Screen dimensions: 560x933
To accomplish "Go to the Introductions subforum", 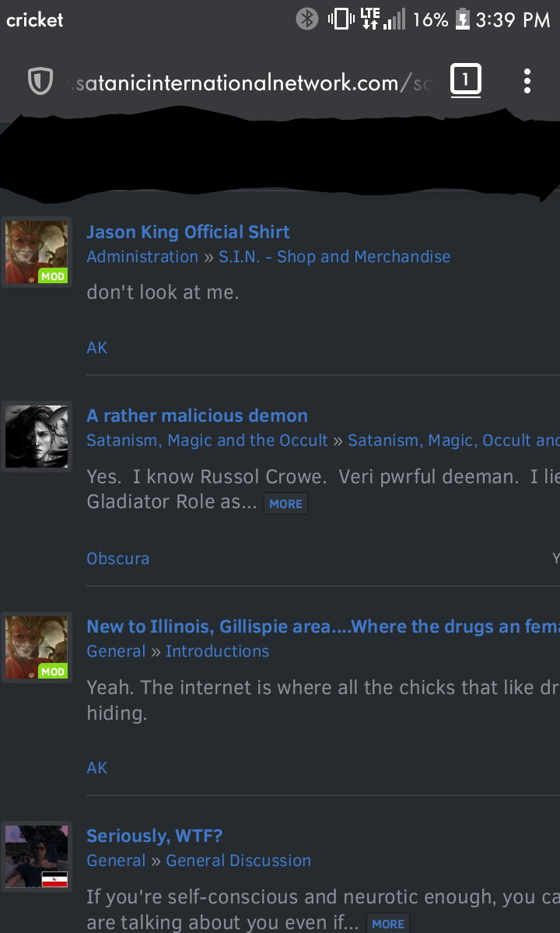I will click(218, 651).
